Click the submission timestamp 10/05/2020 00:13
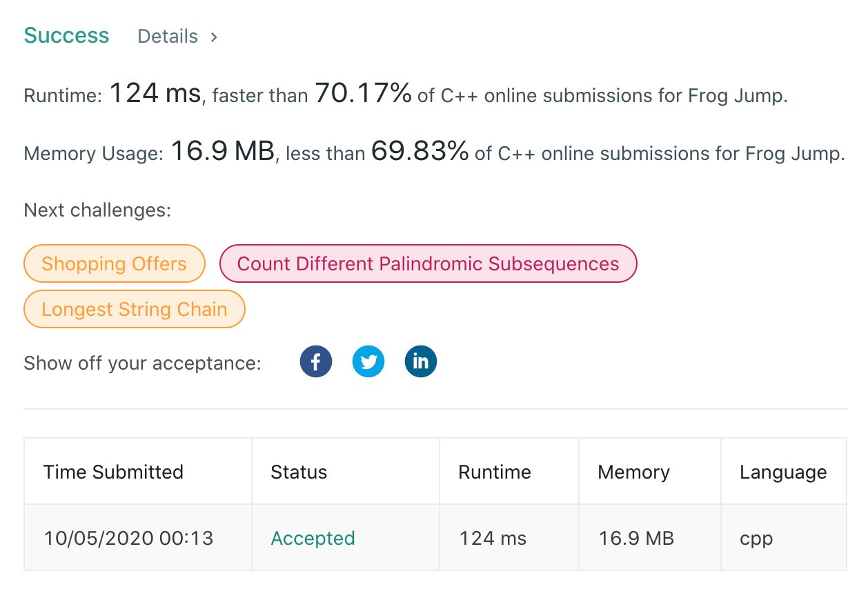This screenshot has width=868, height=600. [127, 538]
